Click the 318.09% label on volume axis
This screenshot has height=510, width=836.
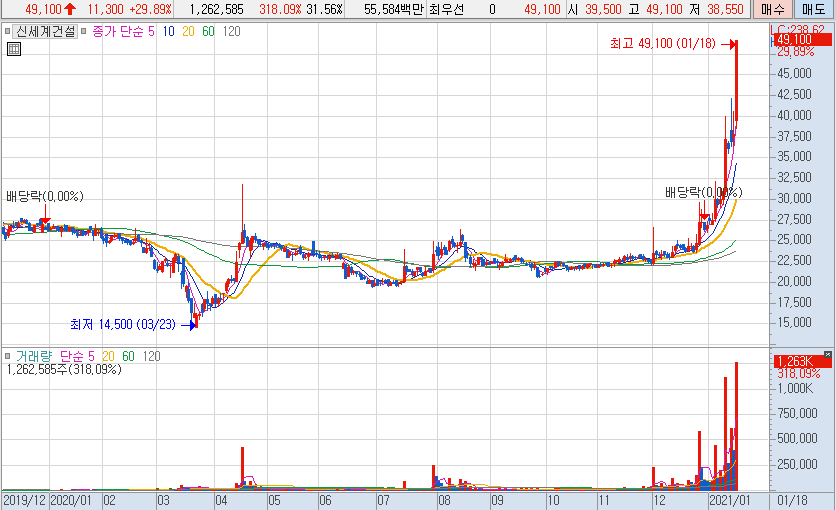[798, 374]
